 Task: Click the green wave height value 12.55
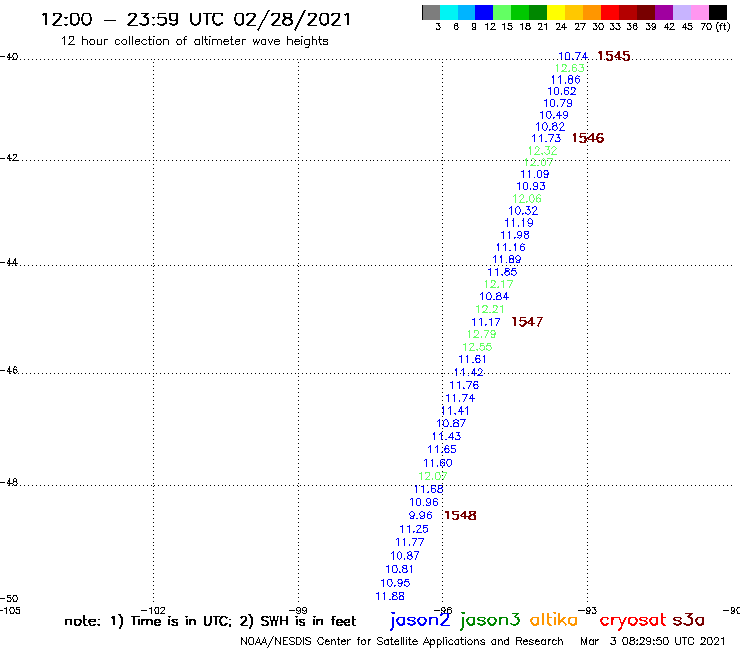[477, 347]
